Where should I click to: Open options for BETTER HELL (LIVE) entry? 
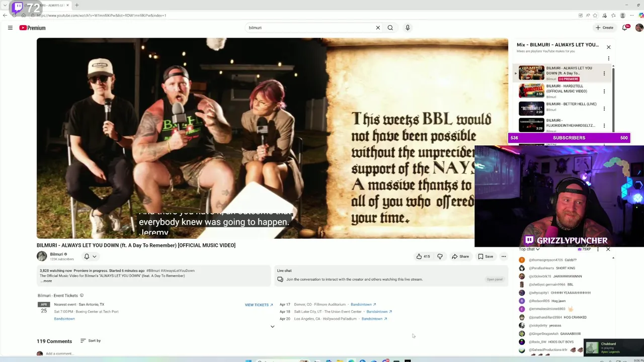pos(604,109)
